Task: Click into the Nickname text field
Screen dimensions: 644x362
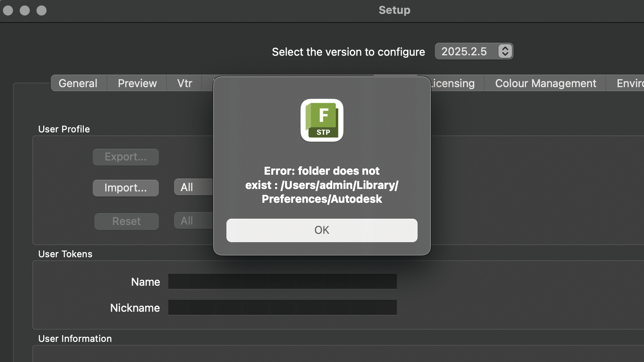Action: pyautogui.click(x=282, y=308)
